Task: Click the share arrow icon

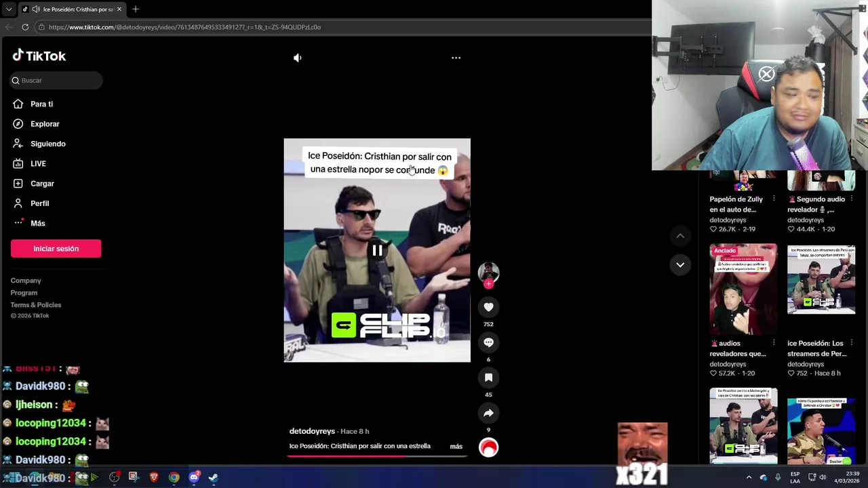Action: (488, 413)
